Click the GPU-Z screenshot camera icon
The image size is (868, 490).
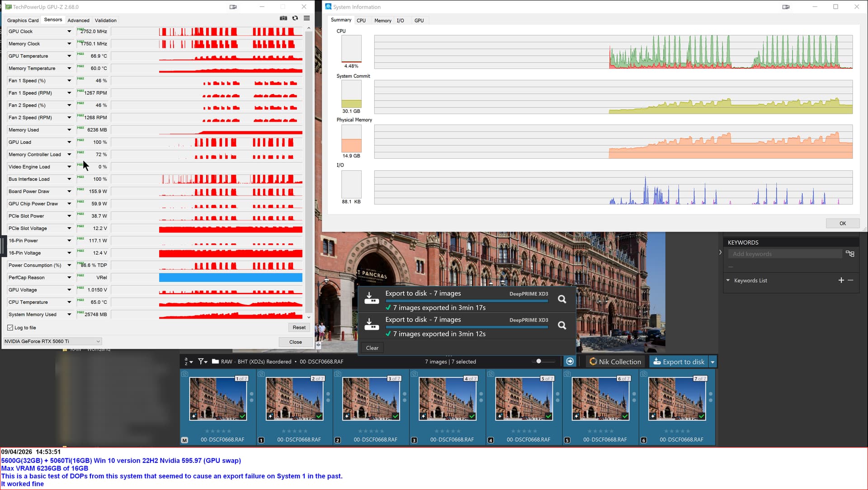coord(283,18)
